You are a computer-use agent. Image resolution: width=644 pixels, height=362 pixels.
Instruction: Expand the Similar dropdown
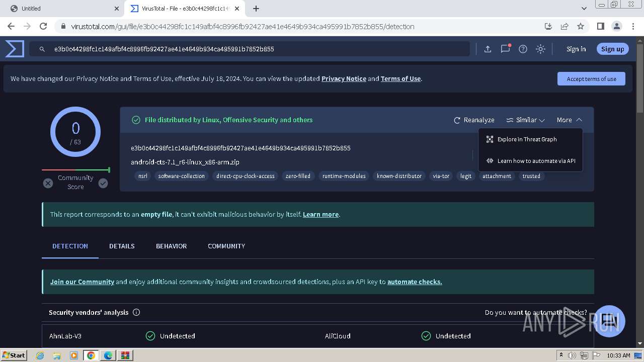pos(525,120)
